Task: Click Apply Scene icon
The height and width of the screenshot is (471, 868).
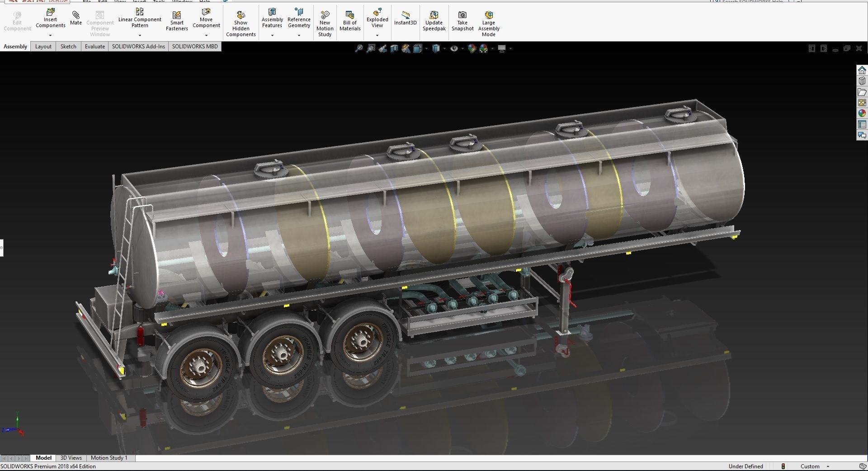Action: [484, 48]
